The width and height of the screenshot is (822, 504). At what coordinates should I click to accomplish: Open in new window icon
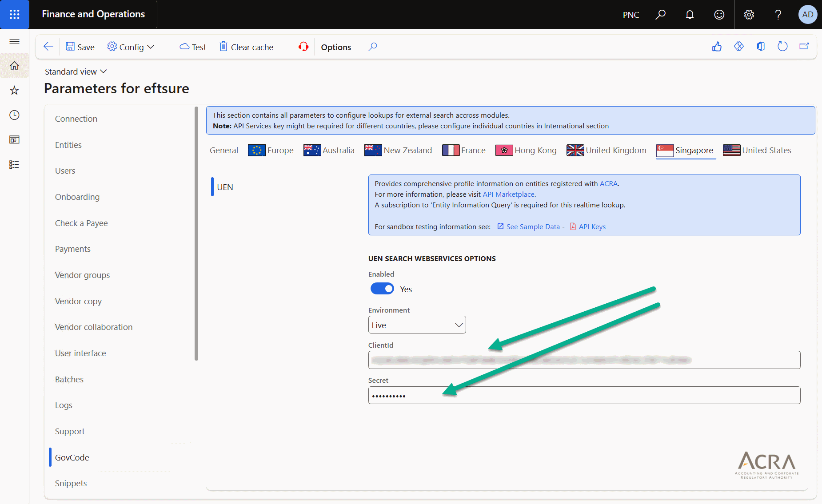click(x=804, y=47)
